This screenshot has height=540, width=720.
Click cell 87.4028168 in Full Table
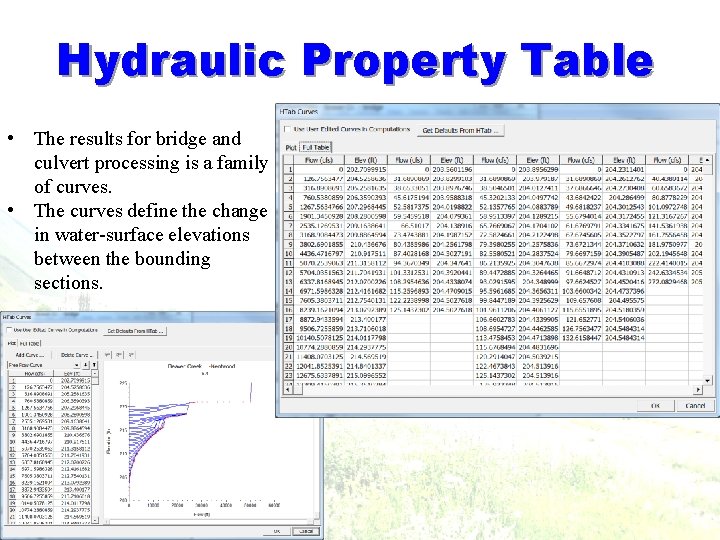(x=409, y=253)
